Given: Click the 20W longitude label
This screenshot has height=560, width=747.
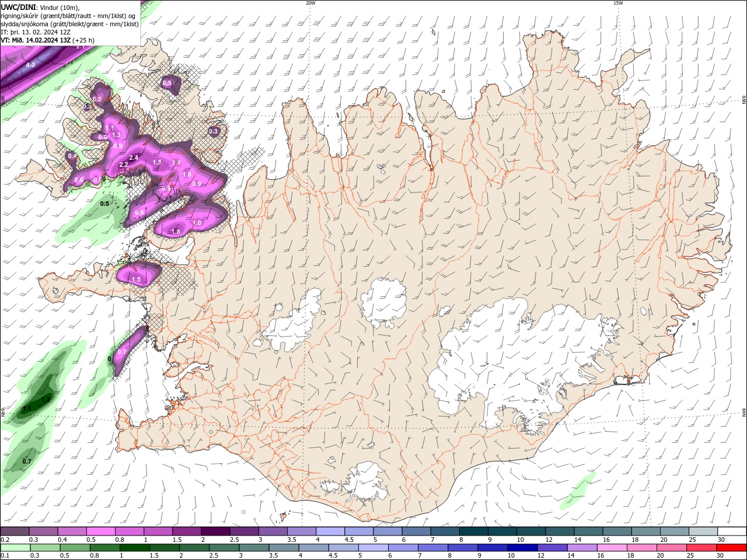Looking at the screenshot, I should tap(310, 3).
